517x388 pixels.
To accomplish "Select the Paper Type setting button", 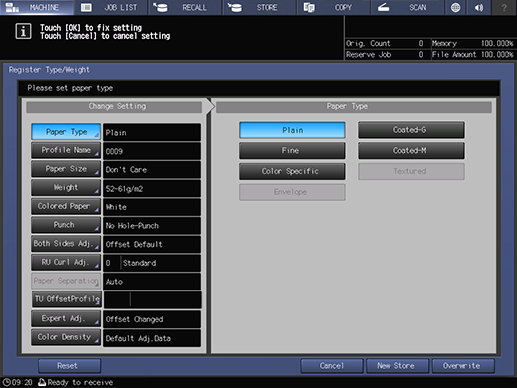I will pos(66,132).
